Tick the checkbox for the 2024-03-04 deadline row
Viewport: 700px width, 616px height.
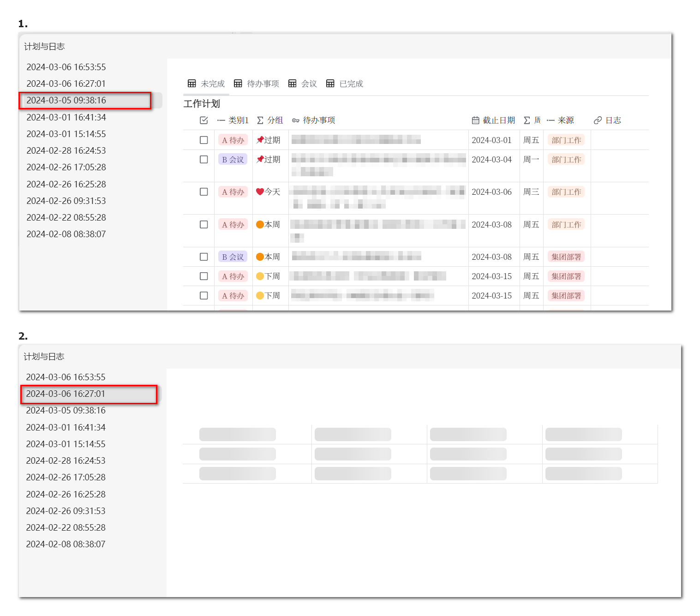(204, 159)
